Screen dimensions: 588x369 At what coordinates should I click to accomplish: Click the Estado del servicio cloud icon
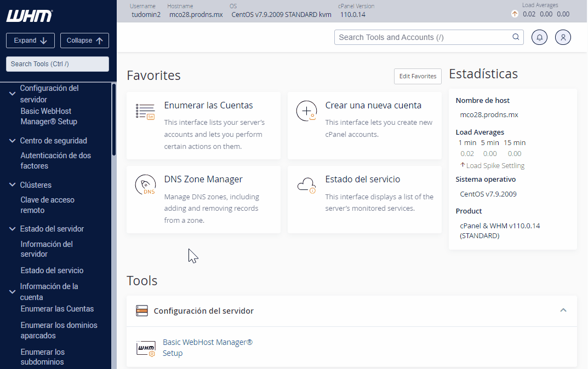point(306,185)
